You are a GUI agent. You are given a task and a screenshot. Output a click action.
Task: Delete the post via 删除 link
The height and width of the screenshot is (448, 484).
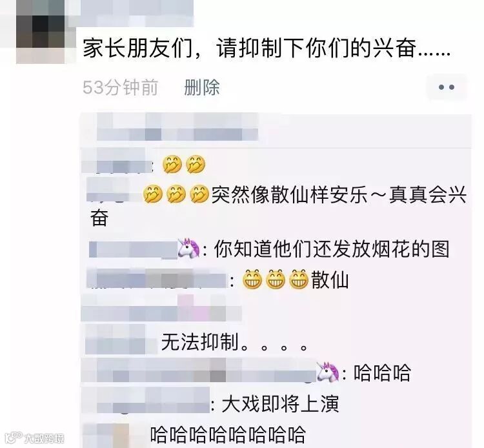click(x=202, y=87)
